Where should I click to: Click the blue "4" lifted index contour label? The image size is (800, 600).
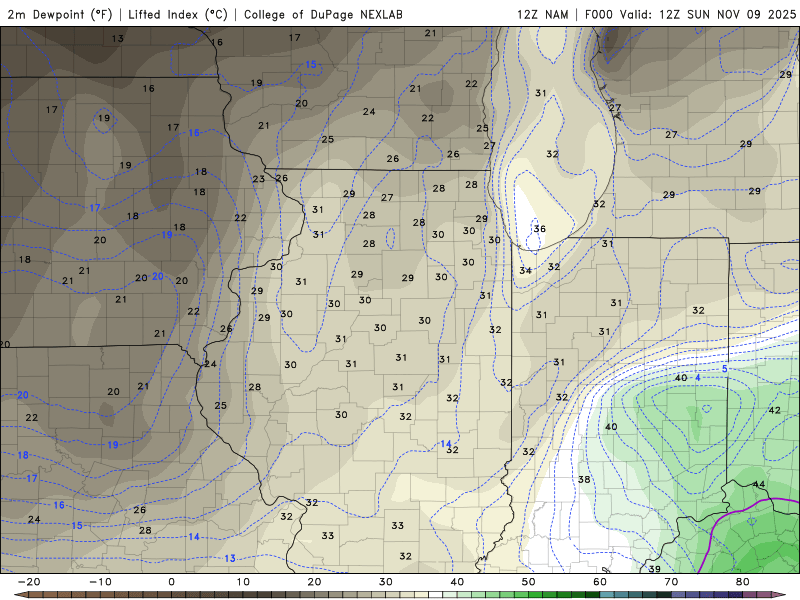pos(698,378)
